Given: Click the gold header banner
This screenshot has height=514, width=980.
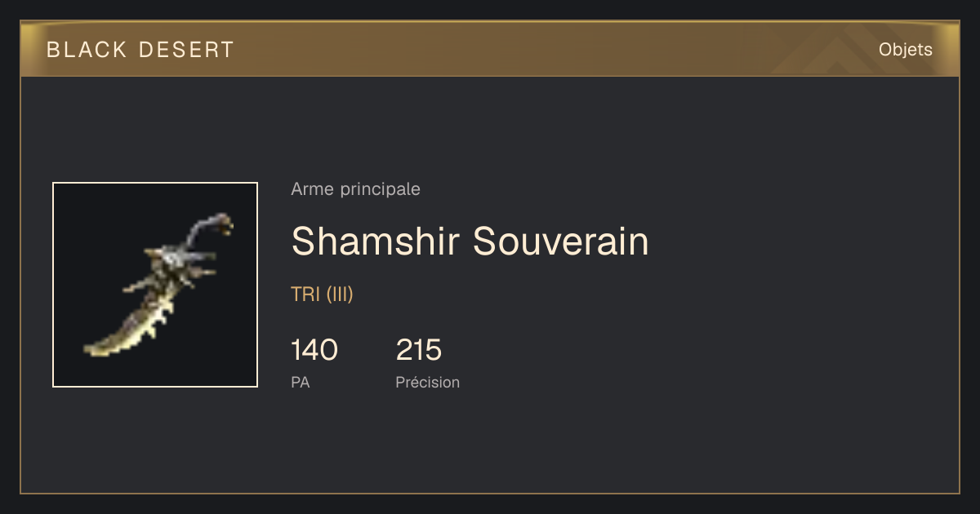Looking at the screenshot, I should (490, 49).
